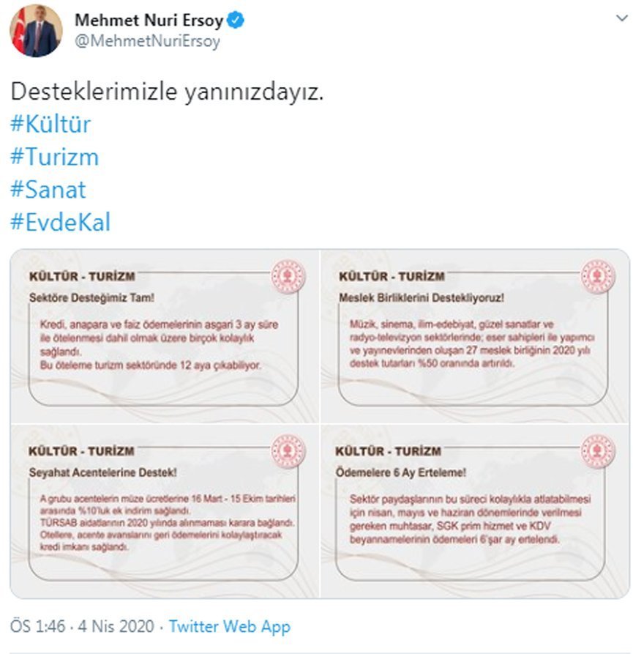Click the ministry seal on top-right image
The height and width of the screenshot is (654, 644).
tap(598, 277)
